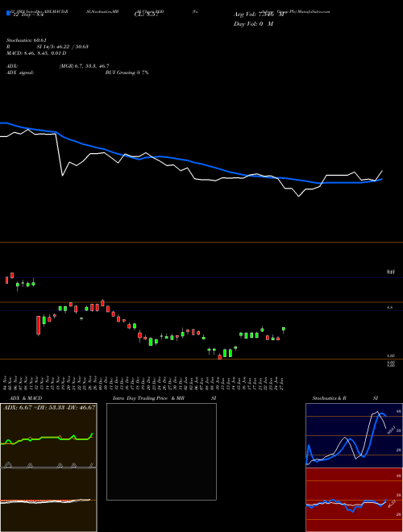Click the ADX: 6.67 +DY: 53.33 header

[49, 407]
